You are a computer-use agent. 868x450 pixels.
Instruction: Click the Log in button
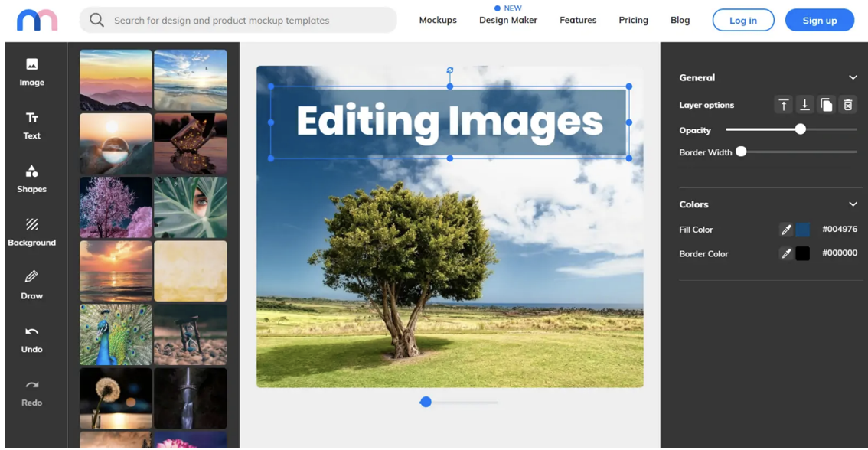[x=743, y=21]
